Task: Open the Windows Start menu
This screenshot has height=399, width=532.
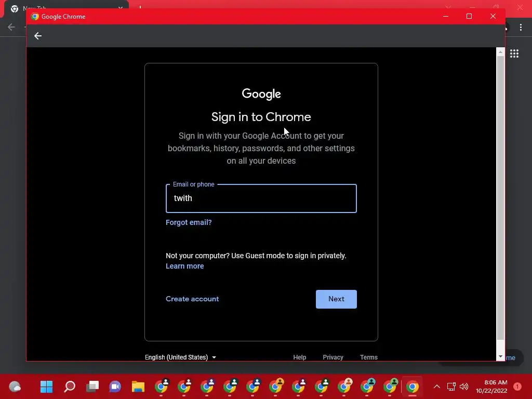Action: tap(46, 387)
